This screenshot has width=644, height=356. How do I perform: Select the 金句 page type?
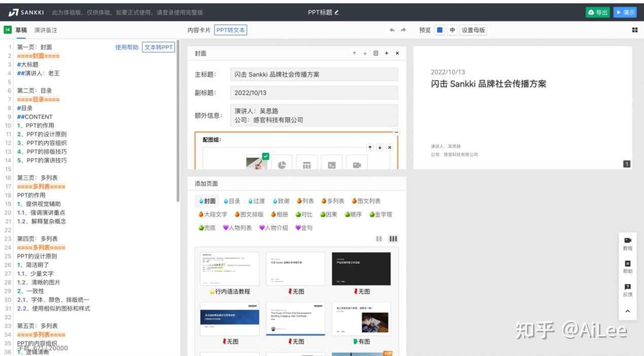(304, 228)
